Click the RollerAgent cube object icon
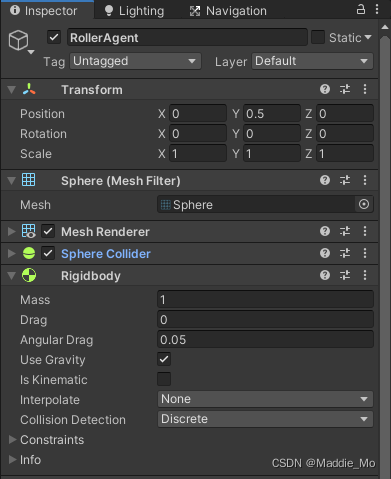 coord(19,40)
